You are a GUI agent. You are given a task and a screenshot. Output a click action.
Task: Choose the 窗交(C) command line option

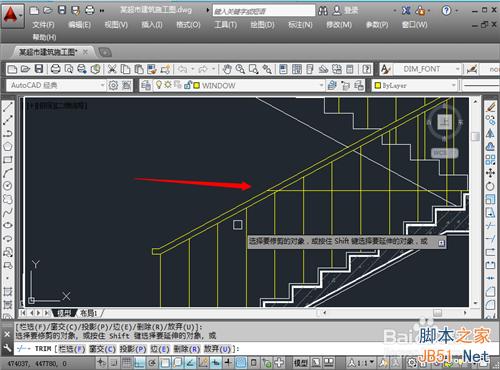point(102,349)
